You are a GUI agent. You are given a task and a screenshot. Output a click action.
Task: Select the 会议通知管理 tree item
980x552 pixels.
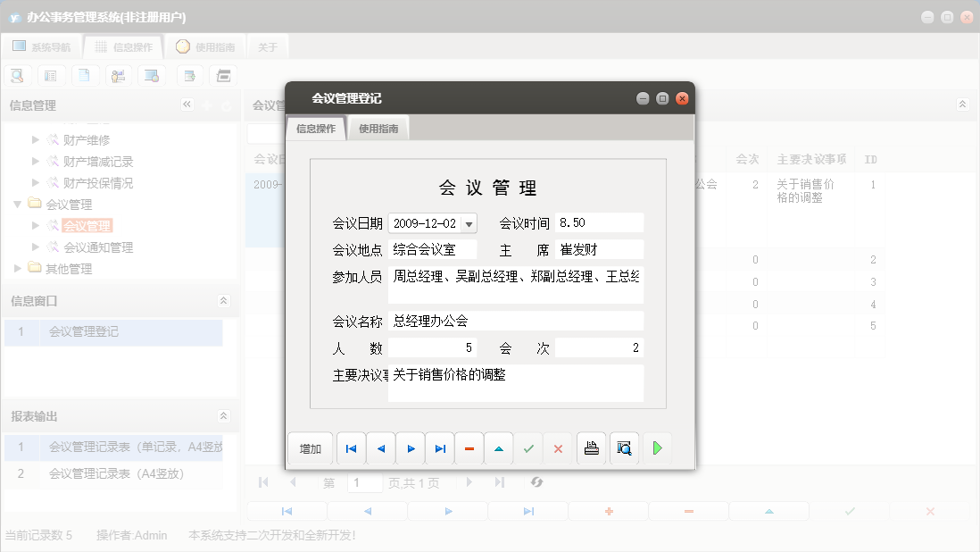[99, 247]
